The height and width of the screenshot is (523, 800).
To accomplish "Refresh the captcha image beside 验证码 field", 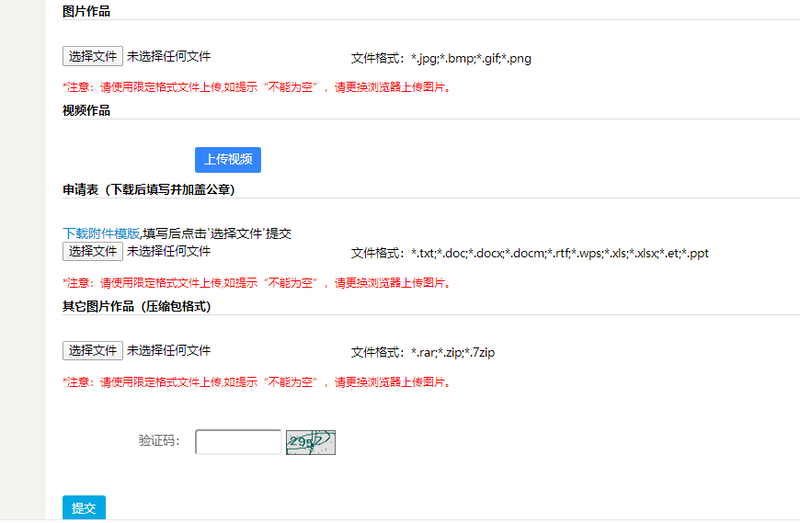I will 310,442.
